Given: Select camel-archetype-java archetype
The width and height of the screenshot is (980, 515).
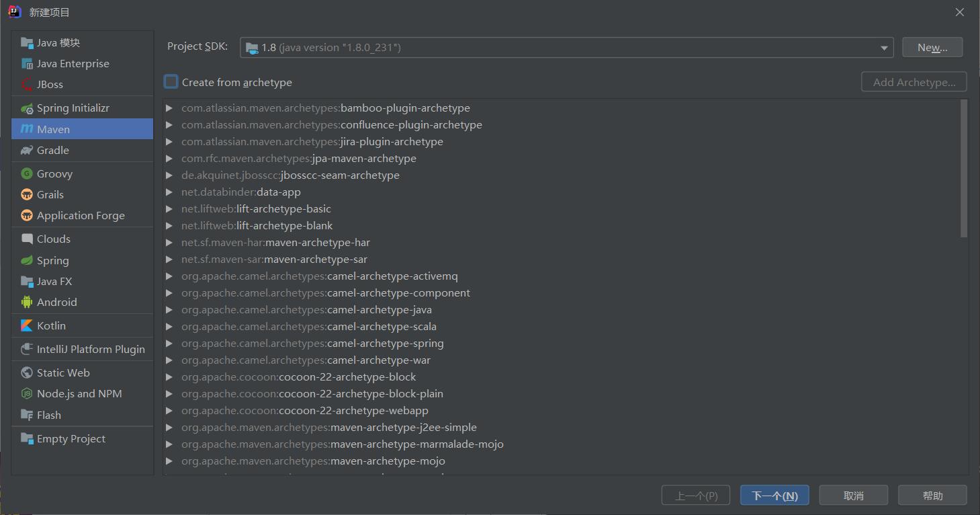Looking at the screenshot, I should [x=561, y=310].
